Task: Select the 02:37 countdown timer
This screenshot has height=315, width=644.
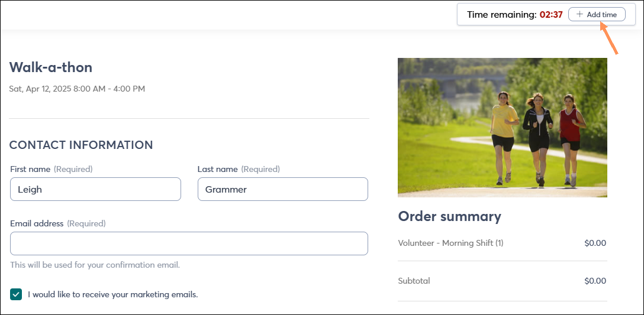Action: click(x=550, y=15)
